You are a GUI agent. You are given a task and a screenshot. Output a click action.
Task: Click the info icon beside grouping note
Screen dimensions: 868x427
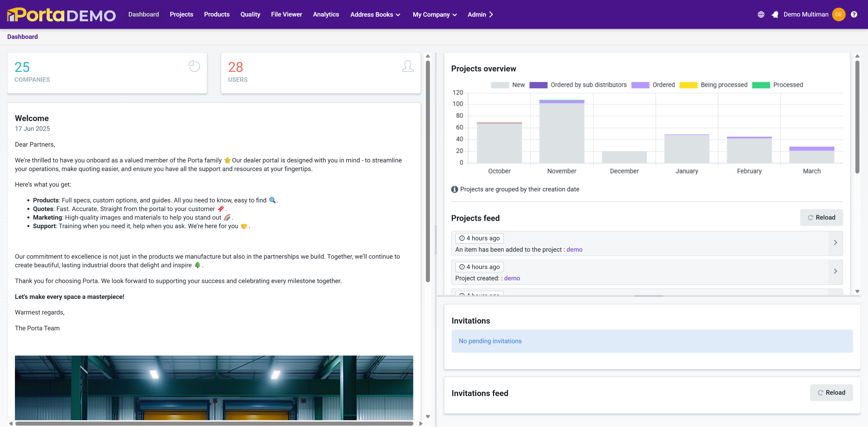point(455,189)
